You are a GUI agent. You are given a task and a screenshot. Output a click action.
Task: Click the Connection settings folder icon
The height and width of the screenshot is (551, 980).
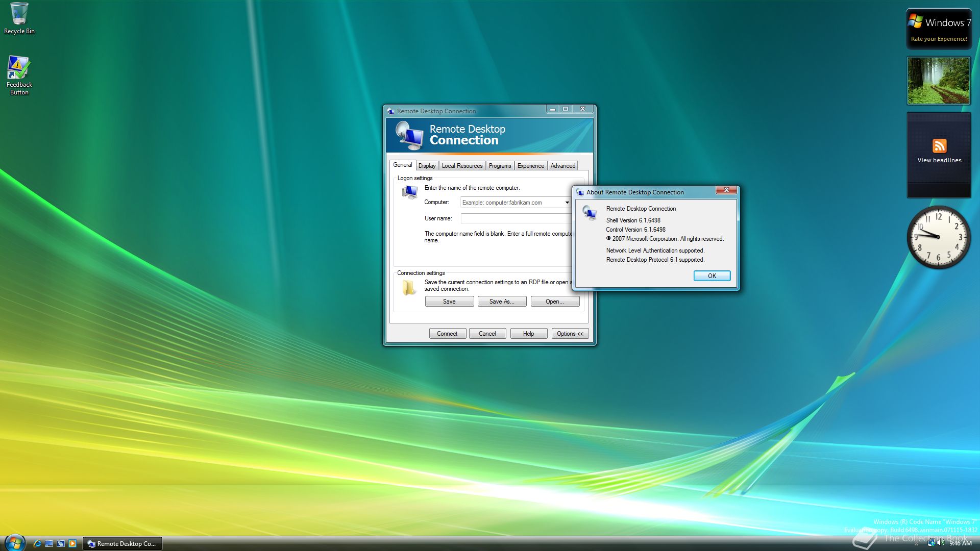pos(408,288)
